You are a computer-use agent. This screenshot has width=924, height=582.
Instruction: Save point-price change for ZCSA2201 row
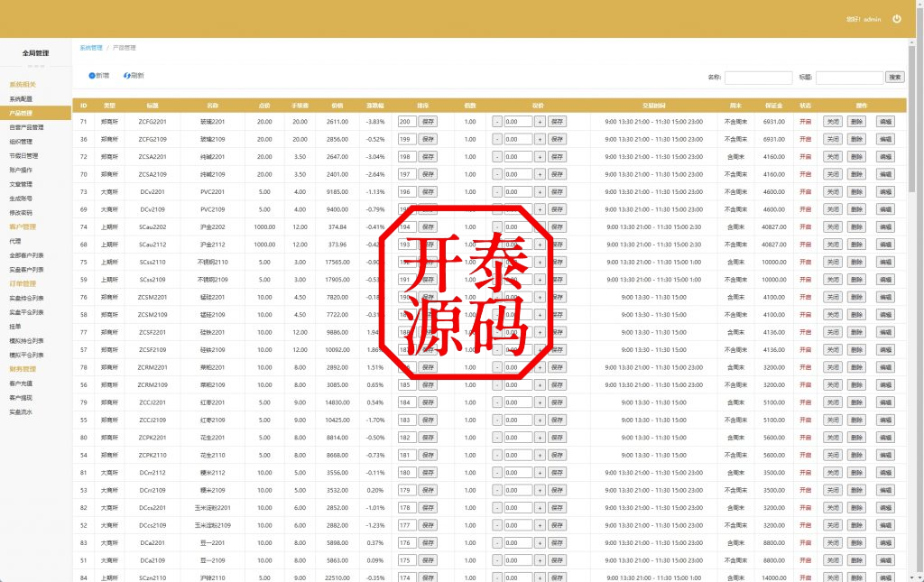tap(557, 157)
